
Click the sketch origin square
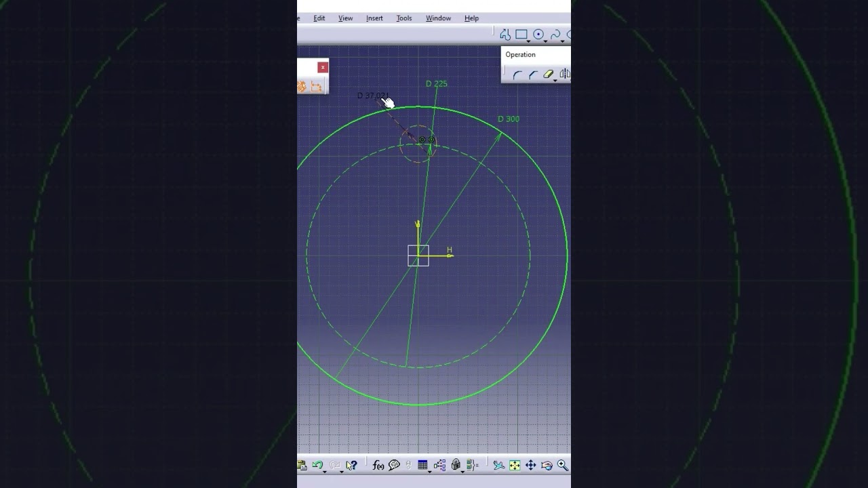pos(418,256)
